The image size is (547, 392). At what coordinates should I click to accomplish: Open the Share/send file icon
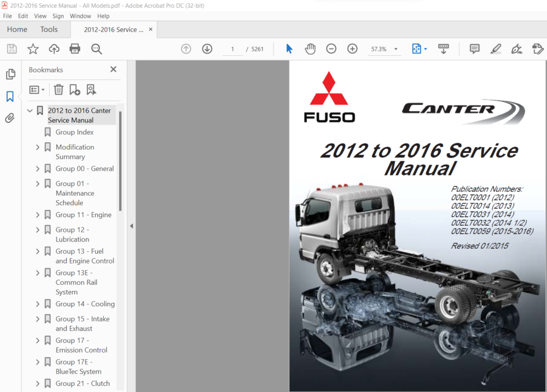[x=538, y=49]
